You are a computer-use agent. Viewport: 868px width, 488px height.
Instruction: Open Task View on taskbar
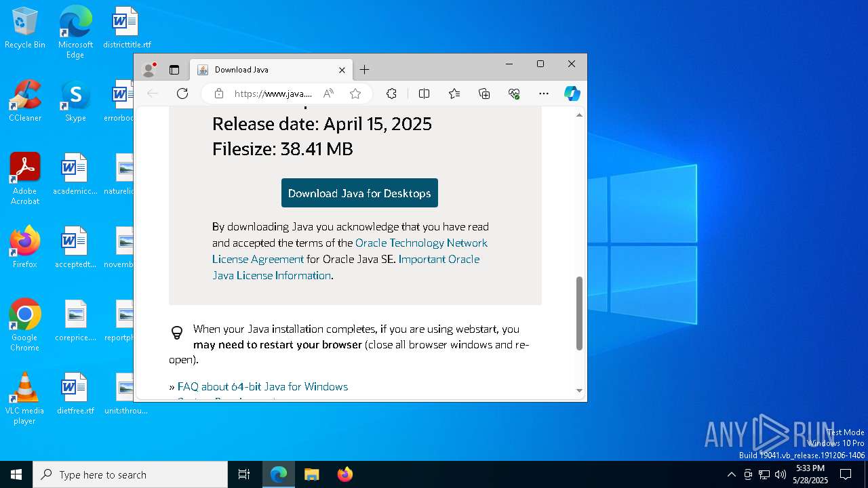click(244, 474)
